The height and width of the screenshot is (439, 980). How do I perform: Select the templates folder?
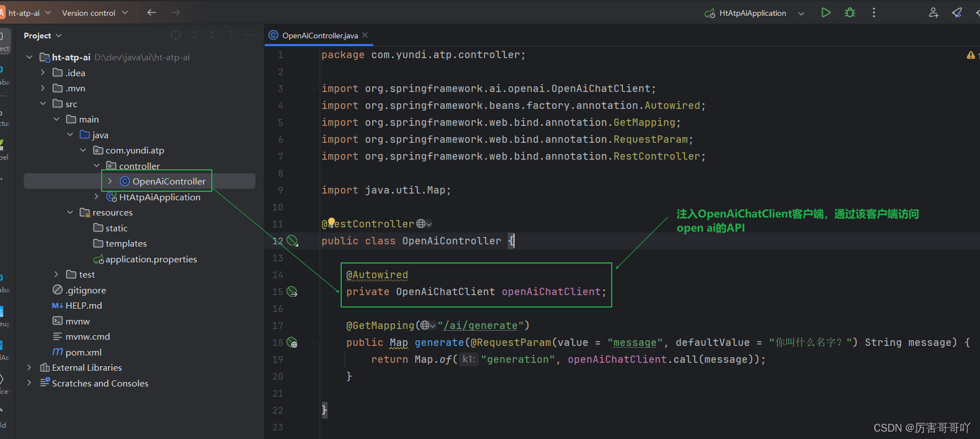click(126, 243)
